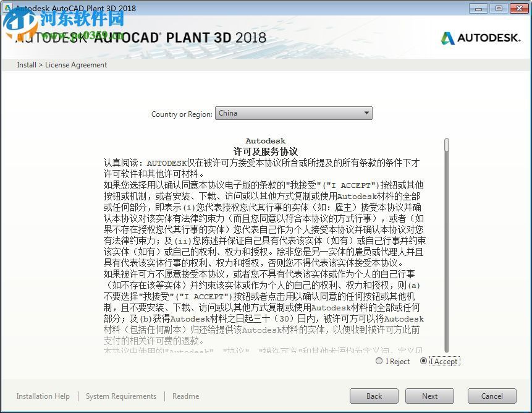Click the Autodesk logo in top right
532x413 pixels.
tap(480, 38)
